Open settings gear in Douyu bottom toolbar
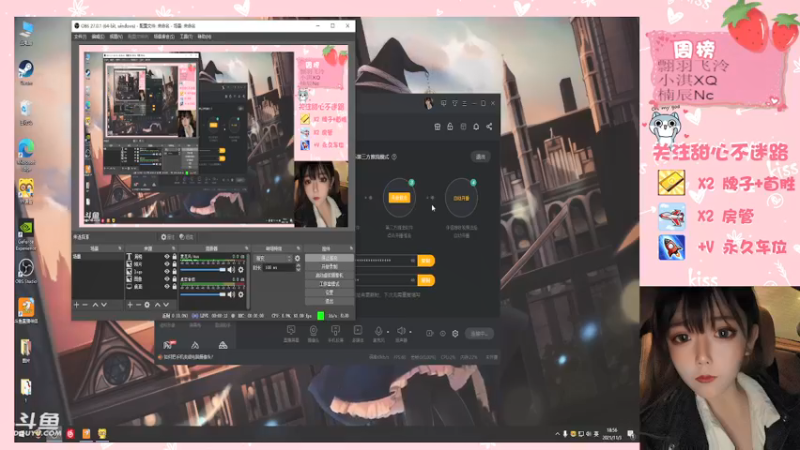 pyautogui.click(x=455, y=333)
